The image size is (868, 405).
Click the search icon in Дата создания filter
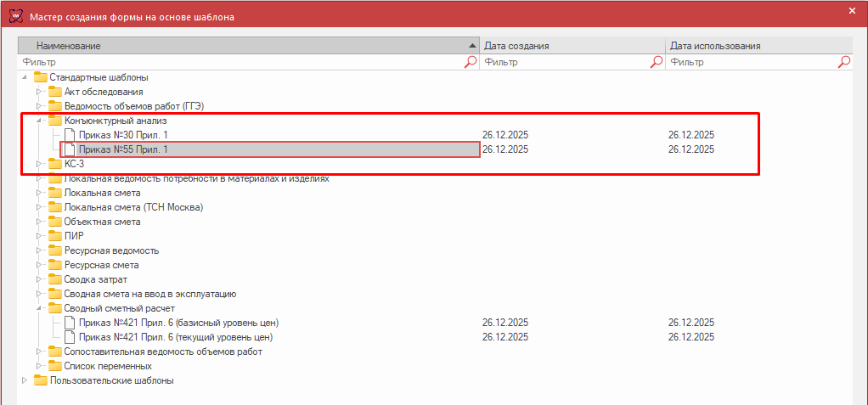pos(657,62)
